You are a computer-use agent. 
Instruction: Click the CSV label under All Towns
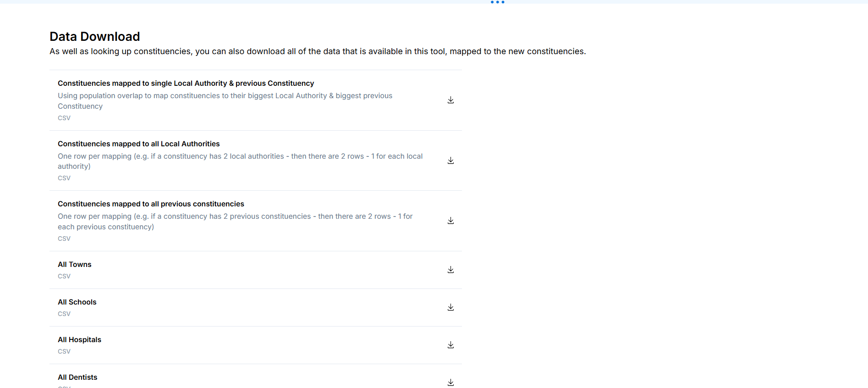click(64, 276)
